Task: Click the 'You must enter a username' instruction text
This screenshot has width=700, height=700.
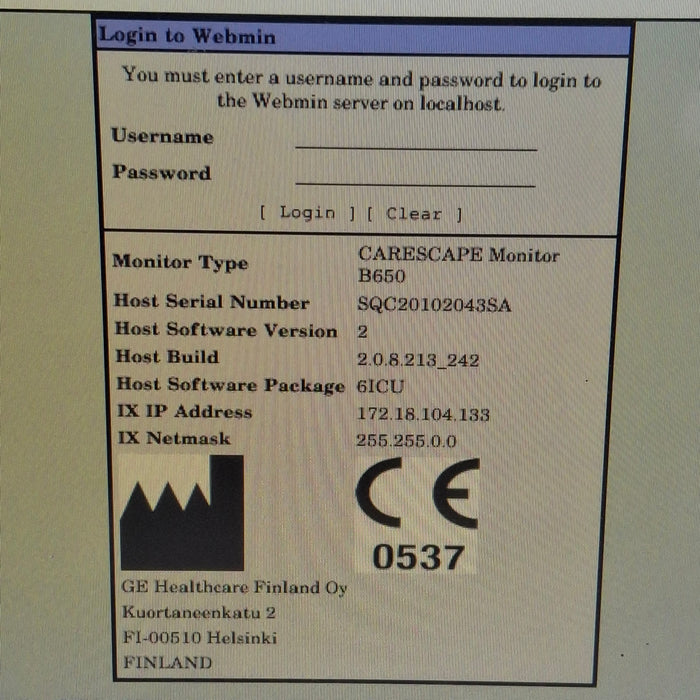Action: click(x=362, y=89)
